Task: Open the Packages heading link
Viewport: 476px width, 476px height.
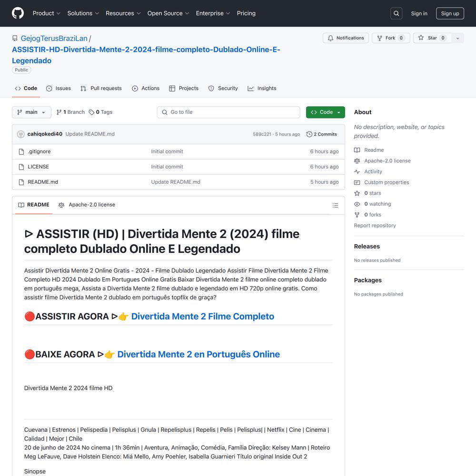Action: (x=367, y=280)
